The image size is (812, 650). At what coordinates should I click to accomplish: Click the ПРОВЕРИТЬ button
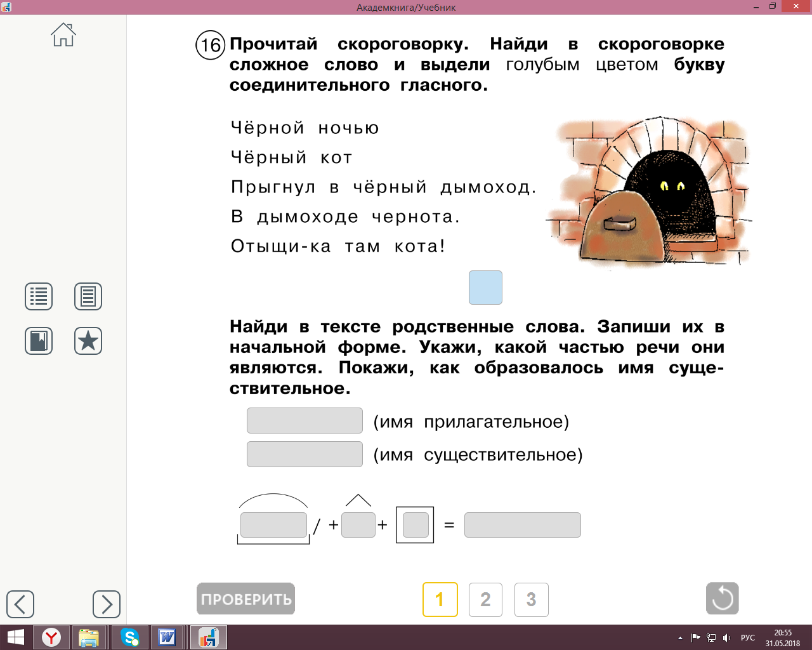246,599
